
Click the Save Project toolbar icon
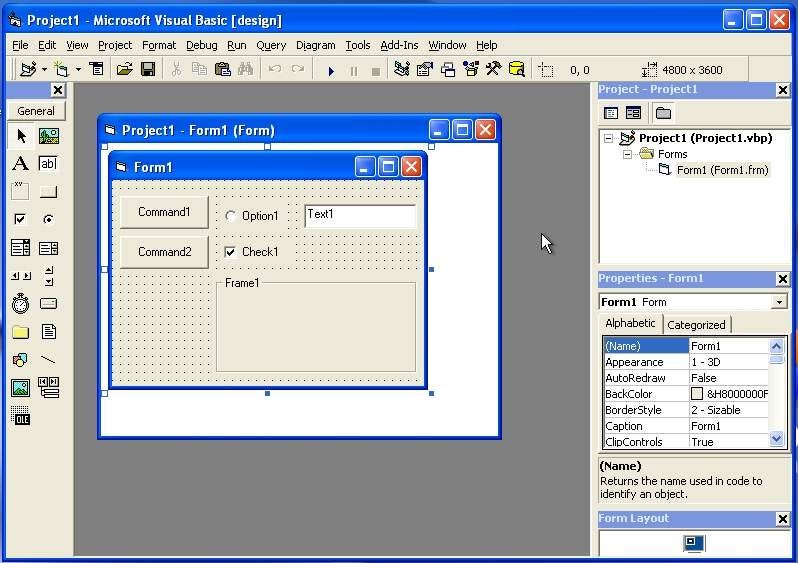148,69
